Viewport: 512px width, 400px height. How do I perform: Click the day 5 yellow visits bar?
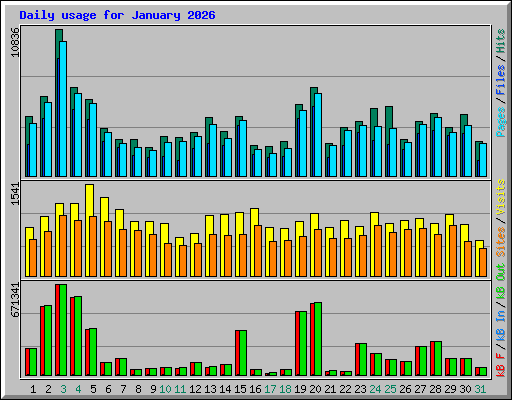89,200
